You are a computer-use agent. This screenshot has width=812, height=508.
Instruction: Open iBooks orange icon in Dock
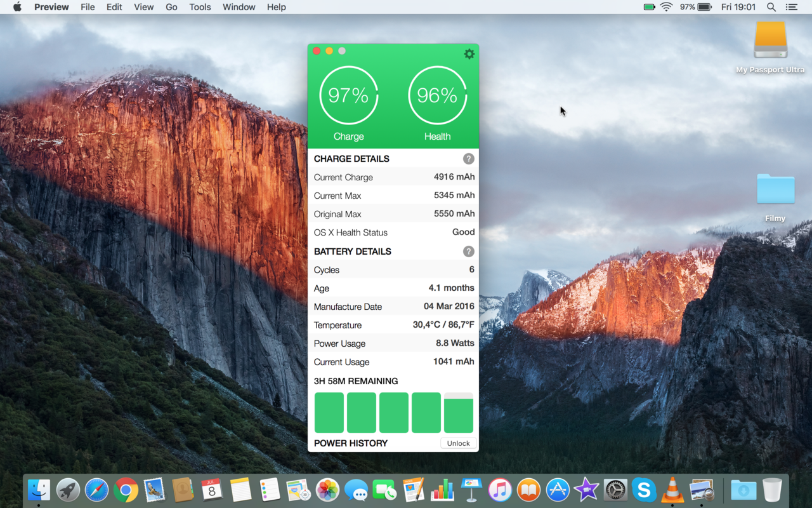pos(528,490)
